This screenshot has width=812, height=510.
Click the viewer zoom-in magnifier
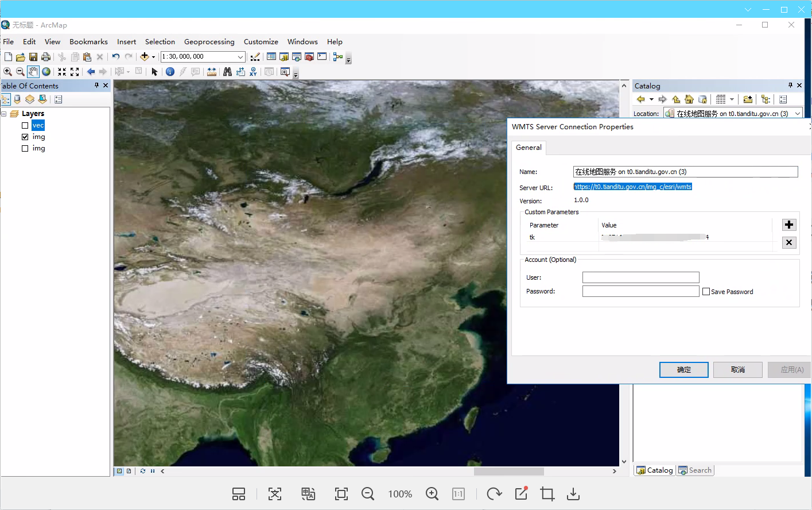tap(432, 494)
